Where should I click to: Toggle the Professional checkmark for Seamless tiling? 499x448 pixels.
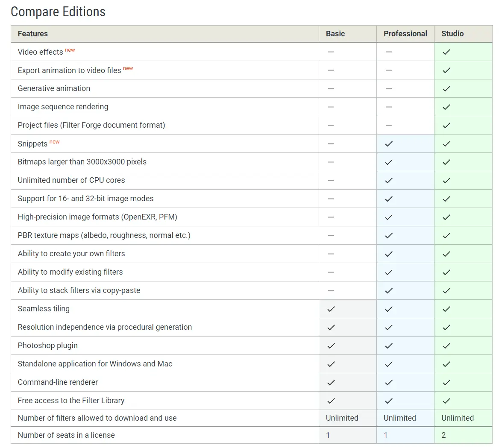tap(388, 308)
